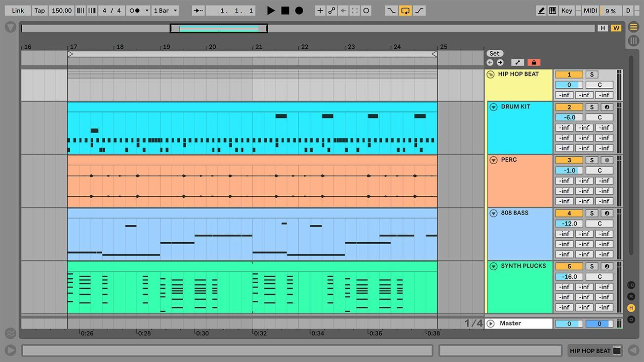Click the 9 % CPU load meter
The image size is (644, 362).
pyautogui.click(x=610, y=10)
